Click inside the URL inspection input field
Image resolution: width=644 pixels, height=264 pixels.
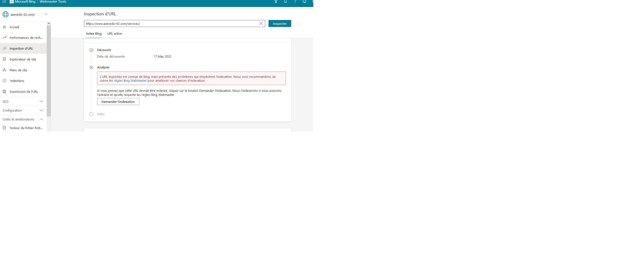170,24
